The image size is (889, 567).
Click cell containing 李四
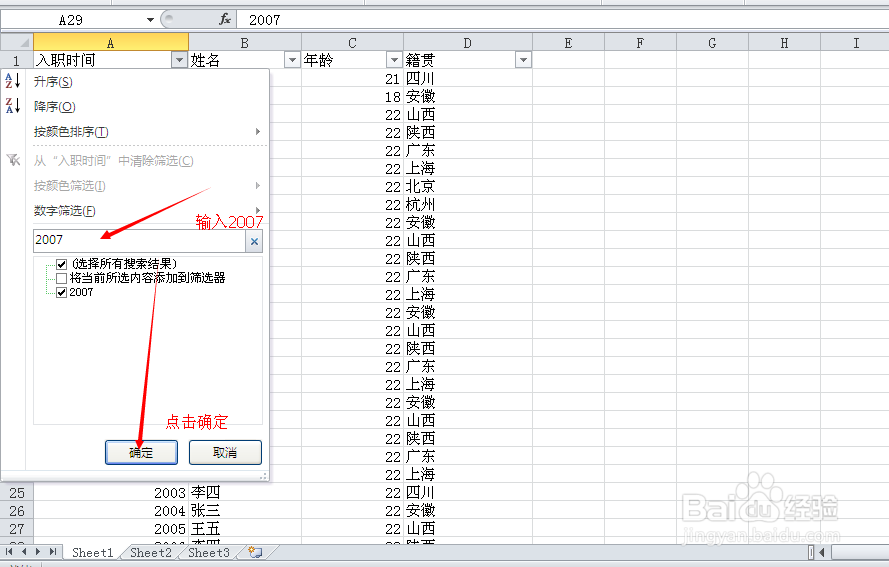click(x=244, y=493)
